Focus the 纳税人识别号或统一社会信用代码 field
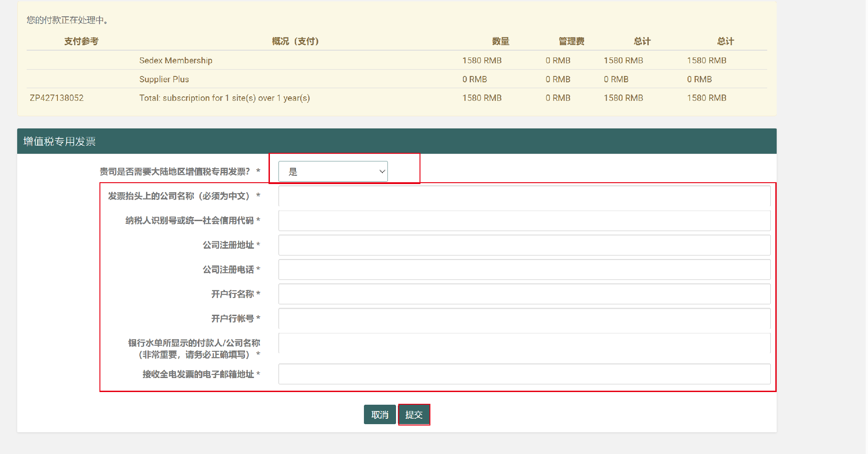This screenshot has height=454, width=868. [x=524, y=221]
